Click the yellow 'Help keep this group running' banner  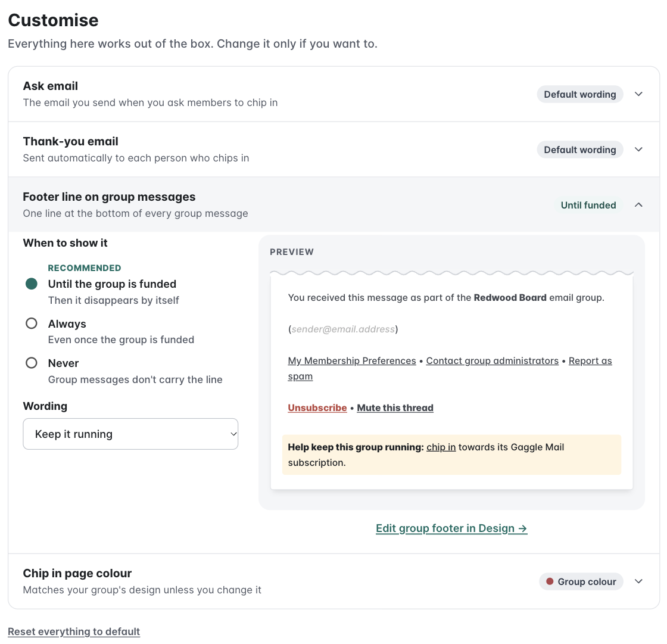point(452,455)
